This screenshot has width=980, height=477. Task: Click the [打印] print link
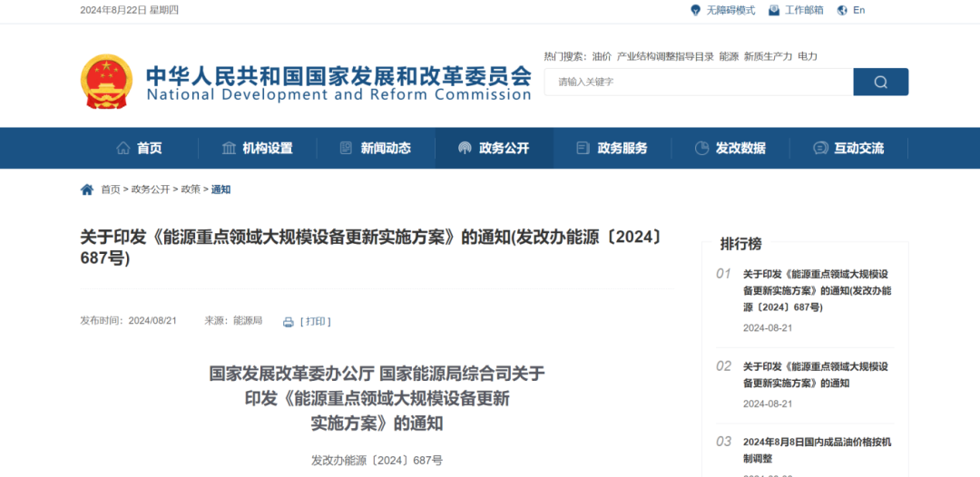pyautogui.click(x=316, y=322)
